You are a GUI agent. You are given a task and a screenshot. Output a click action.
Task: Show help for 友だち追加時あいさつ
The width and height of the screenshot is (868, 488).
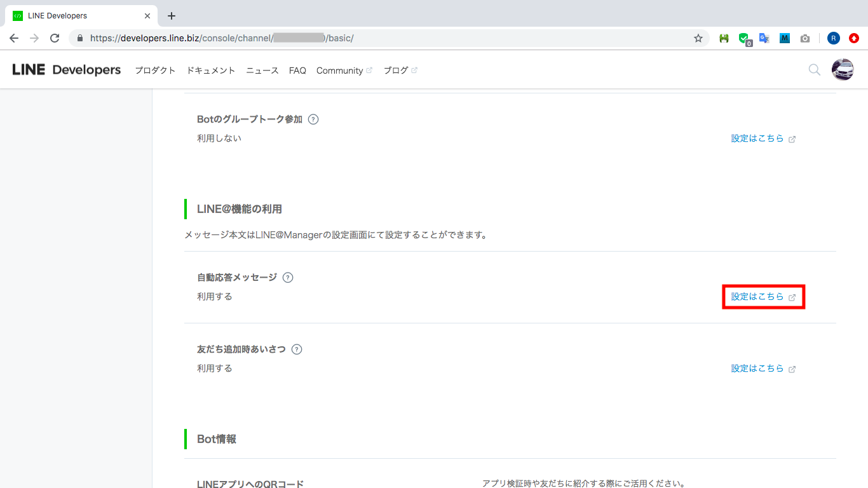click(296, 349)
